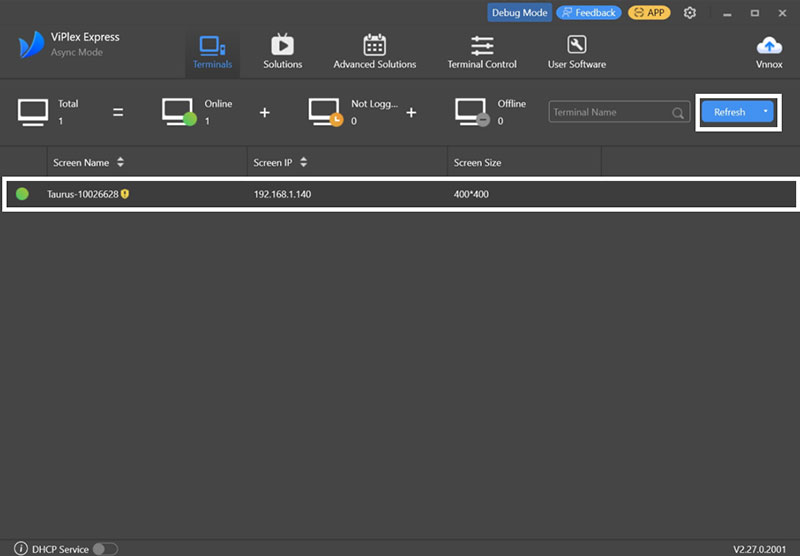This screenshot has height=556, width=800.
Task: Open the Feedback button
Action: tap(589, 13)
